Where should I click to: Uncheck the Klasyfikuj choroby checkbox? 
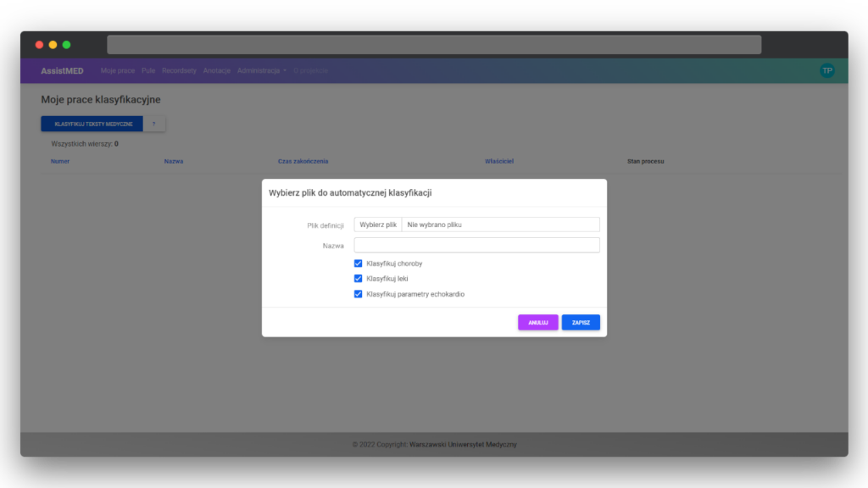359,263
